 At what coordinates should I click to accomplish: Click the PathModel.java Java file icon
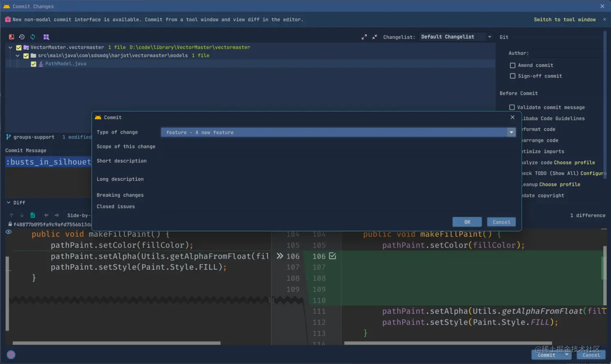41,64
